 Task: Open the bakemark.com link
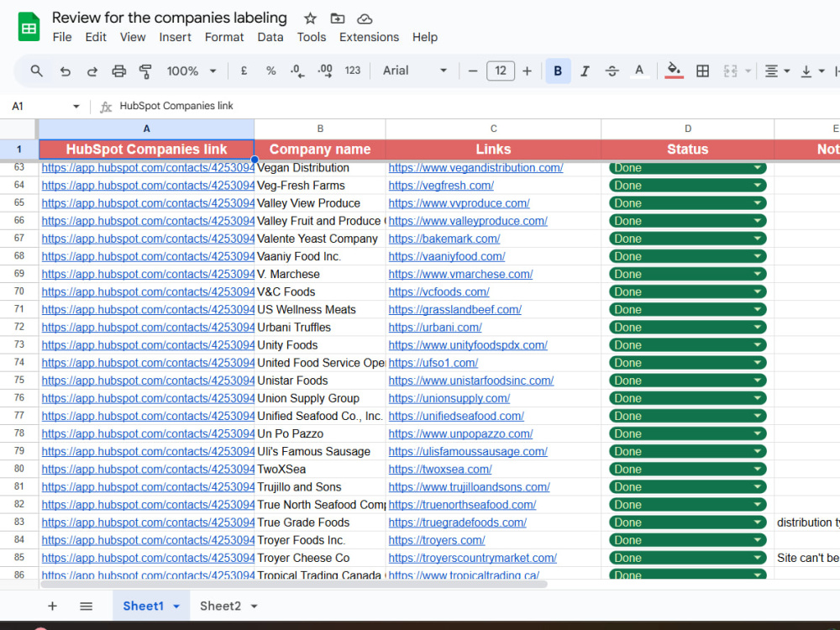coord(444,239)
